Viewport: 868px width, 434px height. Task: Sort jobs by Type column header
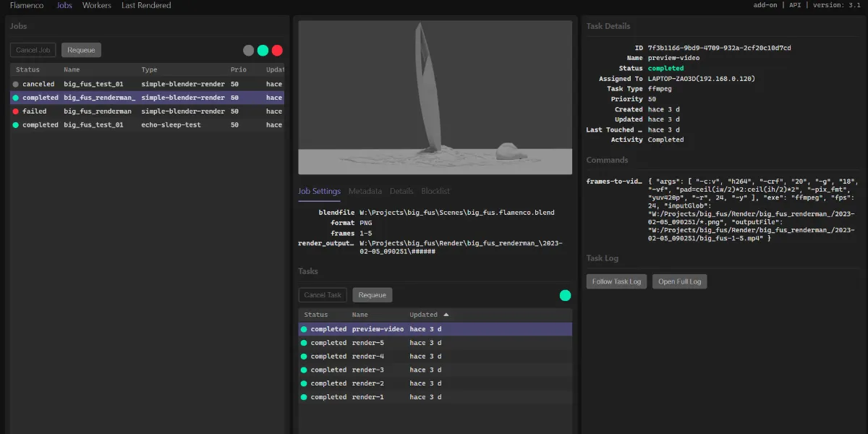[150, 70]
